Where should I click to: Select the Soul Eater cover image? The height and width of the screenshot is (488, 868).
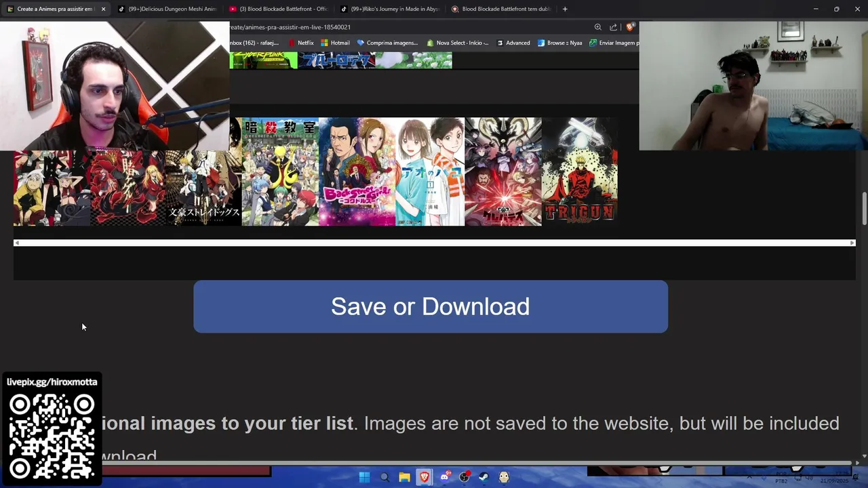point(52,188)
